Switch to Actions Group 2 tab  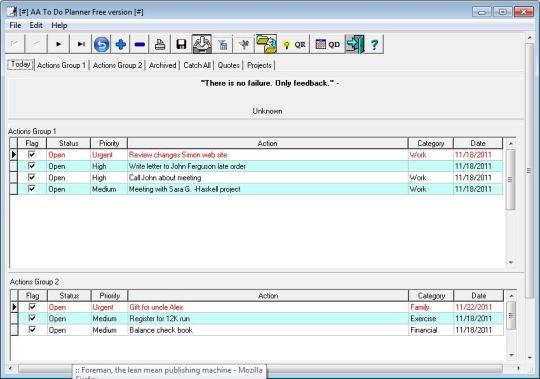click(117, 65)
